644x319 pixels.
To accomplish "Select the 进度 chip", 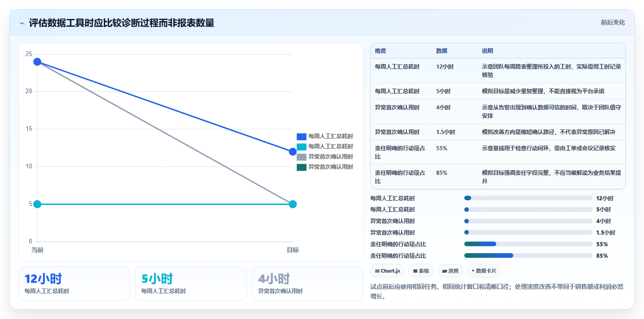I will (x=450, y=271).
